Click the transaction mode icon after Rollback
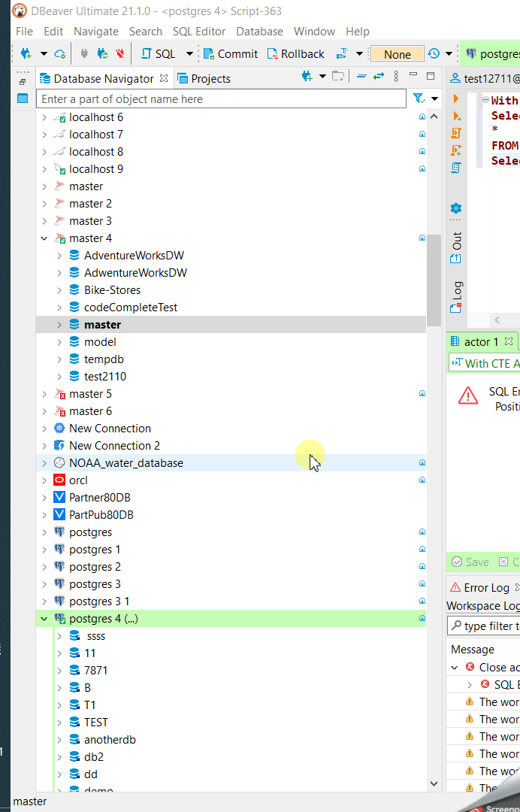This screenshot has height=812, width=520. pyautogui.click(x=342, y=53)
